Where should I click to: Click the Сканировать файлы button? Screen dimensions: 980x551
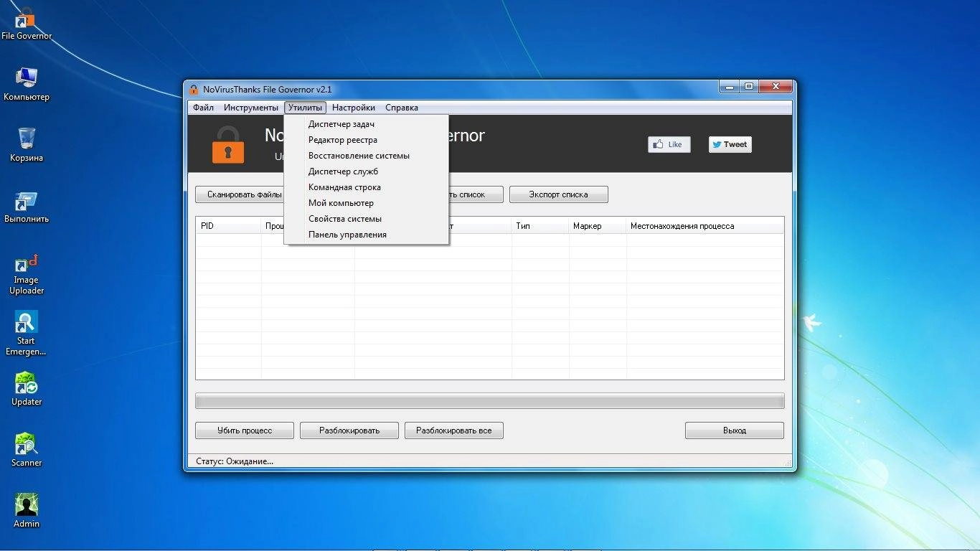point(240,194)
